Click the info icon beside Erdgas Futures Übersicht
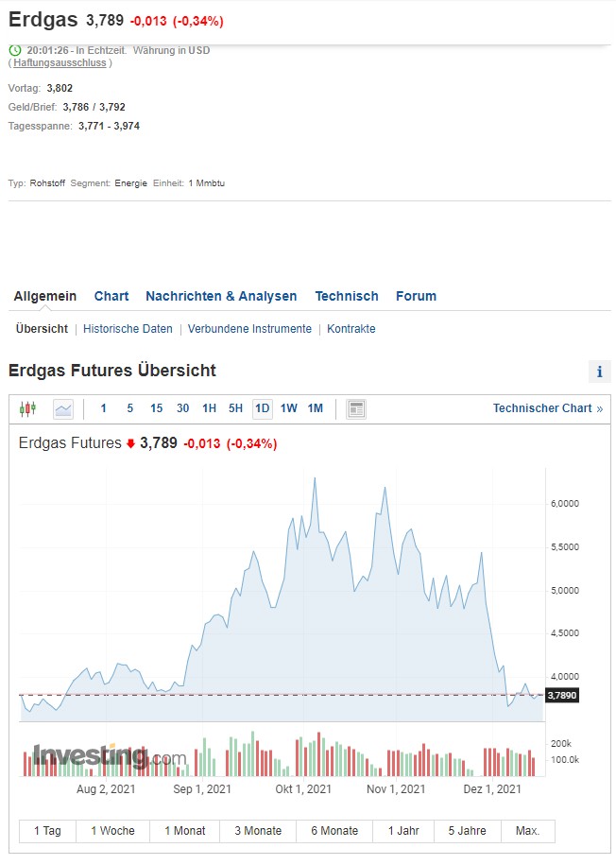This screenshot has height=865, width=616. coord(599,372)
